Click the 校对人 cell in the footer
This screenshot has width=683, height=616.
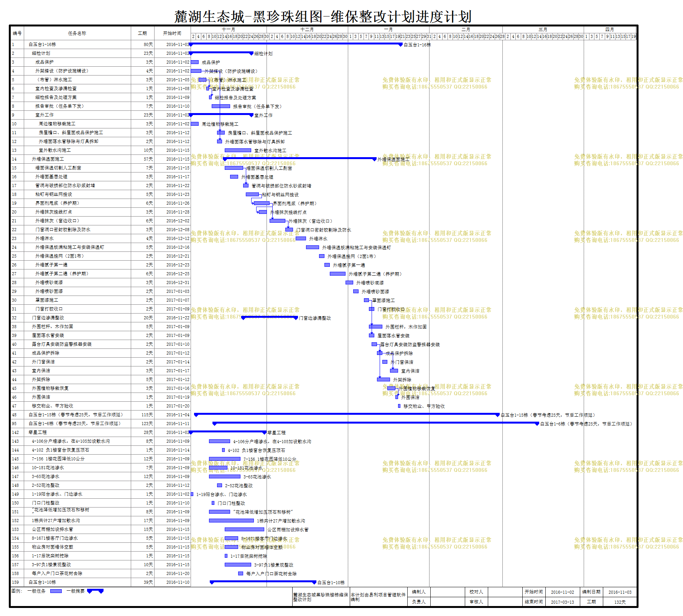pos(476,592)
